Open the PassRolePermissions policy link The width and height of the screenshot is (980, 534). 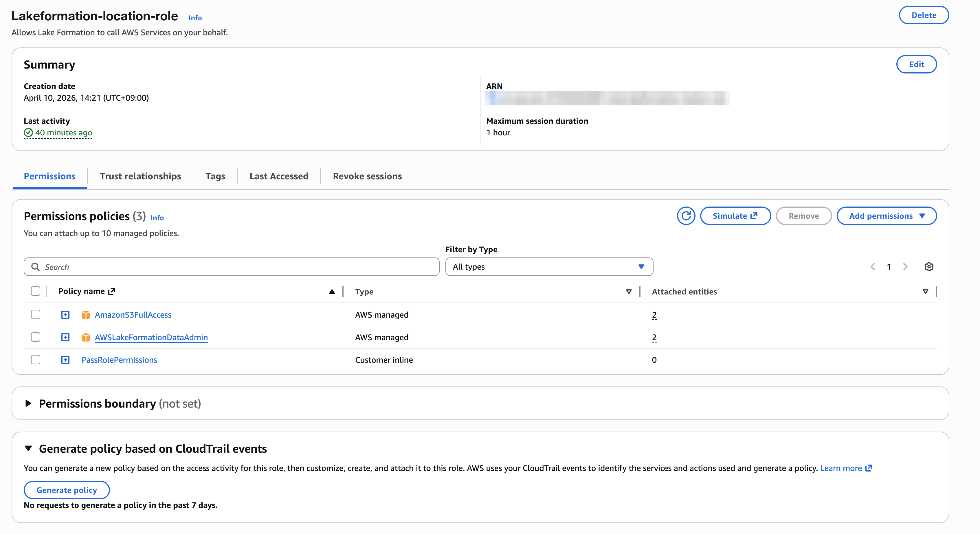click(120, 360)
